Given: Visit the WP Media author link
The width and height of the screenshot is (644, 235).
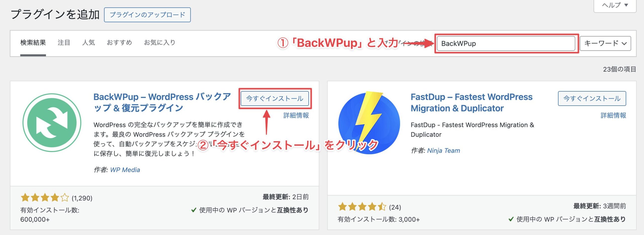Looking at the screenshot, I should pos(125,170).
